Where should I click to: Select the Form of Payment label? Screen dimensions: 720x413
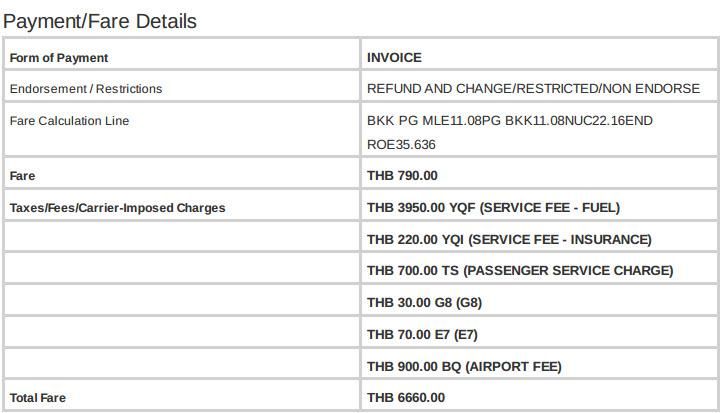tap(59, 58)
